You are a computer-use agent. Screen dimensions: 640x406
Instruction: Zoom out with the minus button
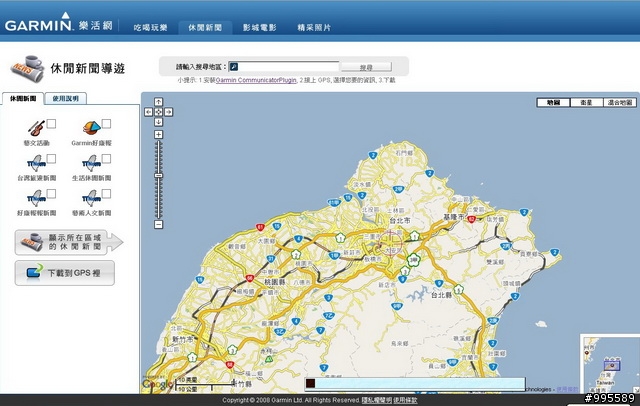pyautogui.click(x=158, y=224)
